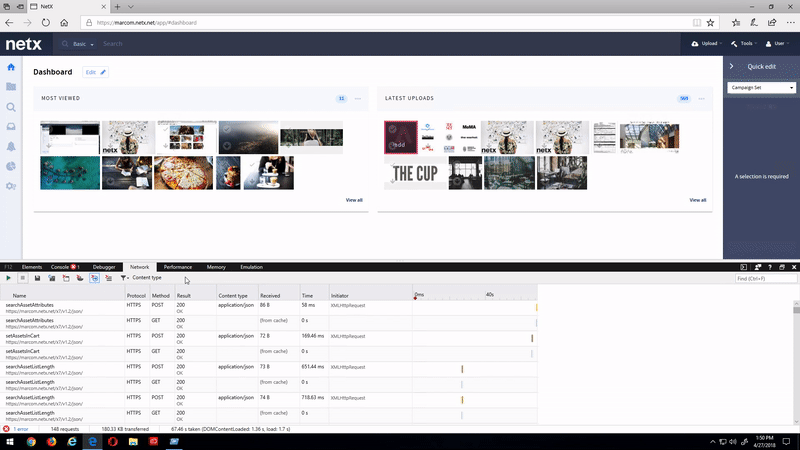The width and height of the screenshot is (800, 450).
Task: Open the folders icon in NetX sidebar
Action: [11, 87]
